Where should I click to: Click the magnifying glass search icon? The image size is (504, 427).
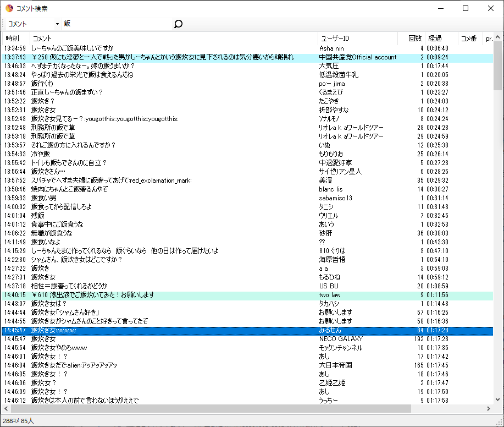(x=178, y=24)
